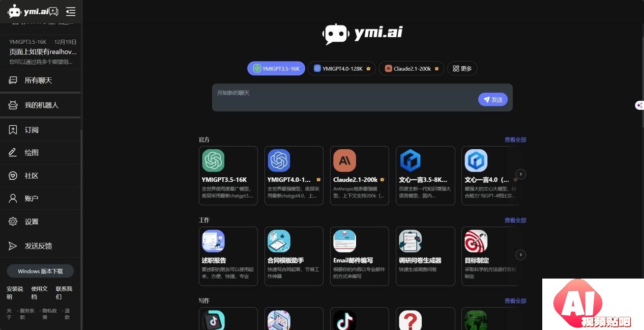This screenshot has width=644, height=330.
Task: Click the Claude2.1-200k card title text
Action: coord(356,180)
